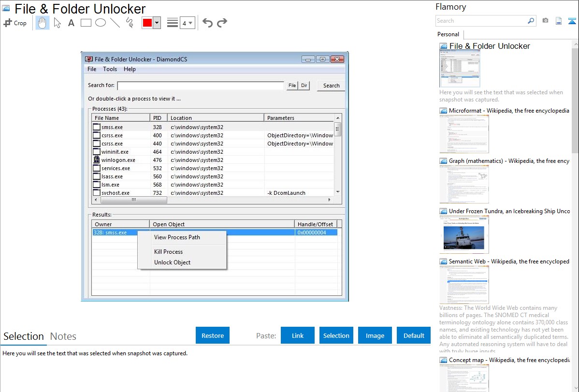Click the Restore button
579x392 pixels.
pyautogui.click(x=213, y=335)
